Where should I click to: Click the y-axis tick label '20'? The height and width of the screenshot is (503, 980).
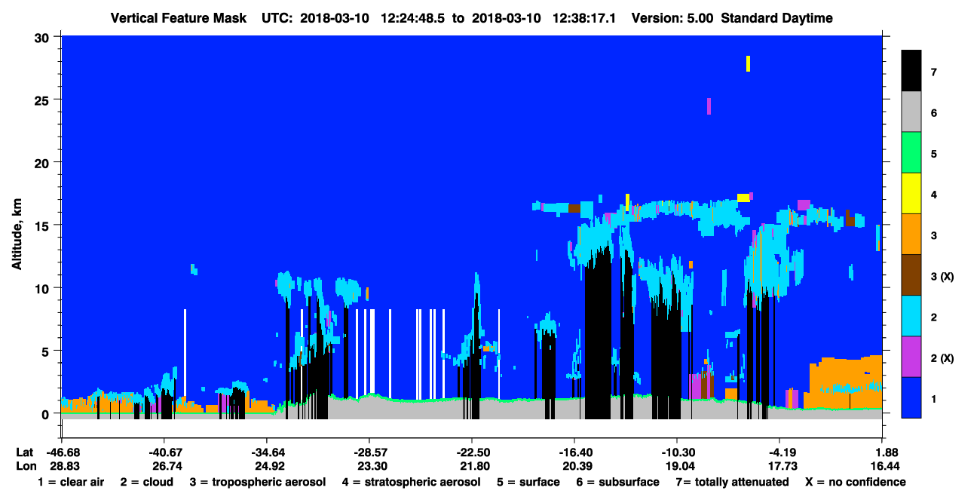(44, 163)
